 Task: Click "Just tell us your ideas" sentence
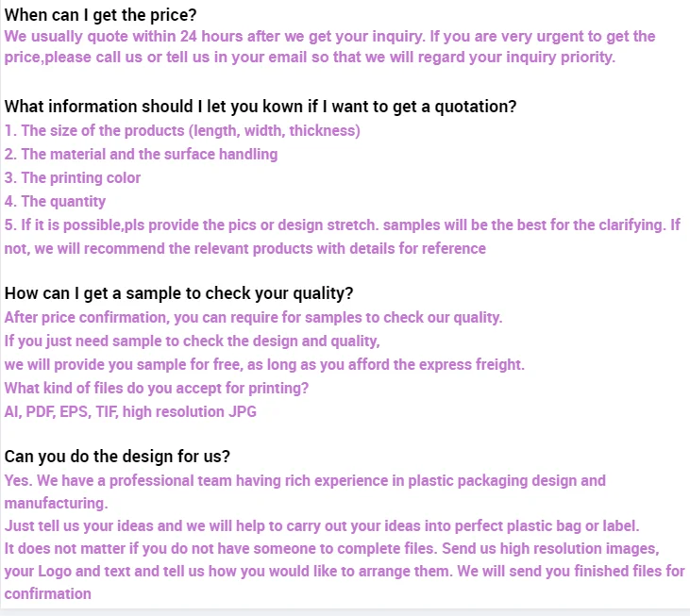coord(322,526)
